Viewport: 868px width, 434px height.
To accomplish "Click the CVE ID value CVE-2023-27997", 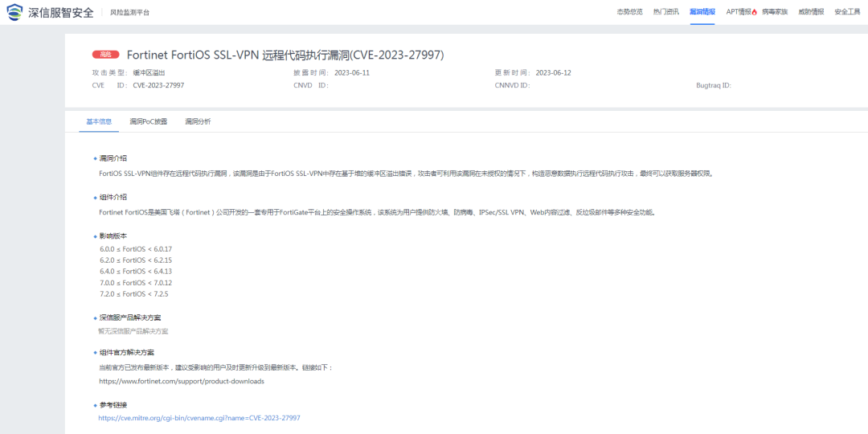I will [x=159, y=85].
